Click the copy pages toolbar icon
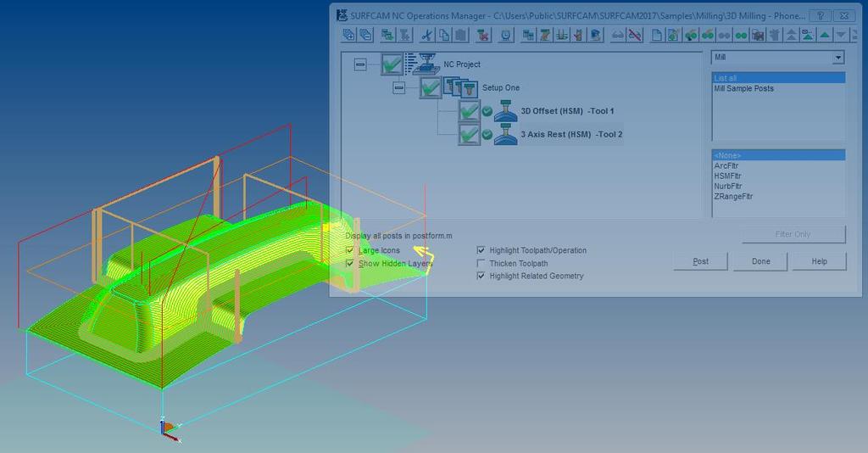This screenshot has width=868, height=453. 443,35
